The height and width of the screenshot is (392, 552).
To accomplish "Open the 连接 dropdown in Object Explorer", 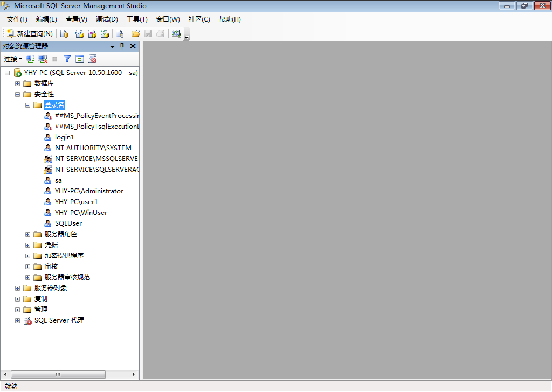I will 13,59.
